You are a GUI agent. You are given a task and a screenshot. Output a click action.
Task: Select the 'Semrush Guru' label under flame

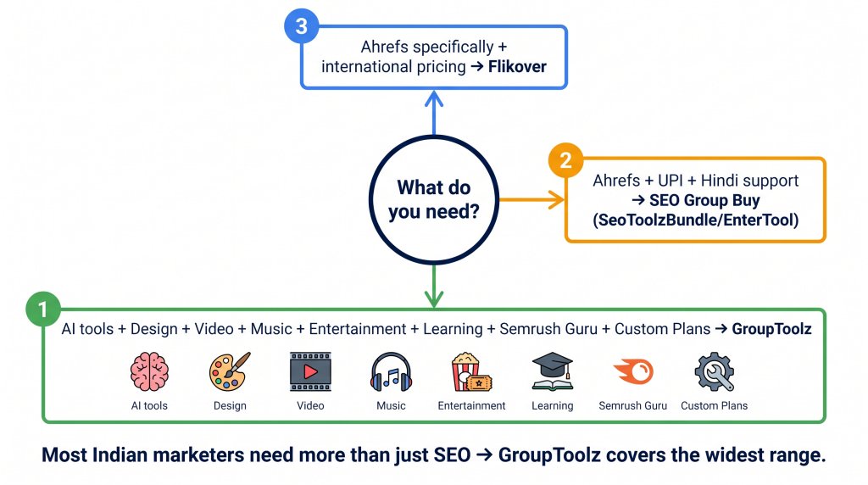(x=633, y=406)
